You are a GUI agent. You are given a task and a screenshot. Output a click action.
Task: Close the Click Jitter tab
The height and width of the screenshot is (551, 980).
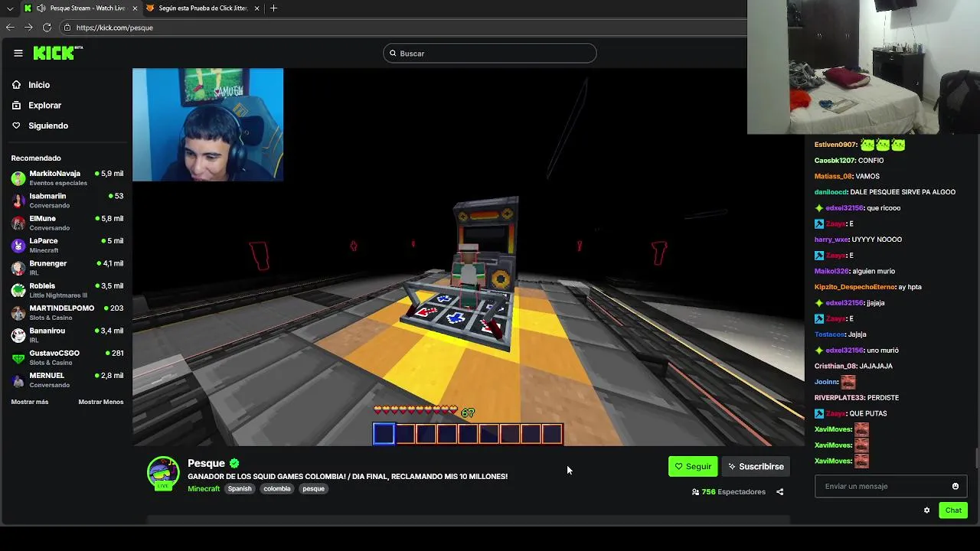(256, 8)
